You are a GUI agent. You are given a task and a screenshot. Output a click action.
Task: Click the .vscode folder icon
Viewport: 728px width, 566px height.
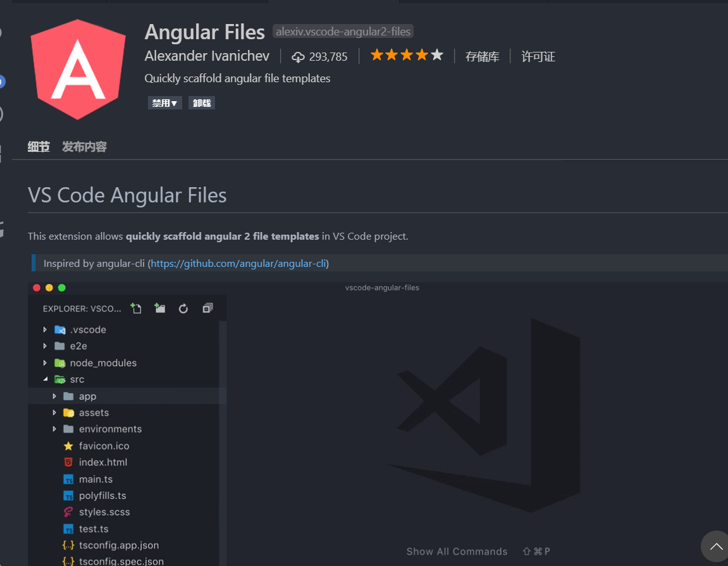[x=60, y=329]
